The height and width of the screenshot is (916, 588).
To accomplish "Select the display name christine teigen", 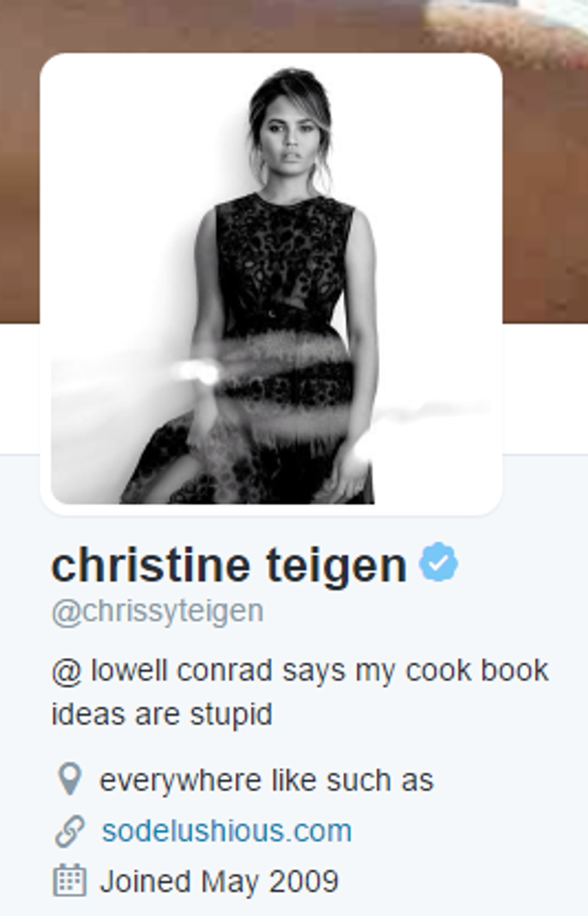I will 229,565.
